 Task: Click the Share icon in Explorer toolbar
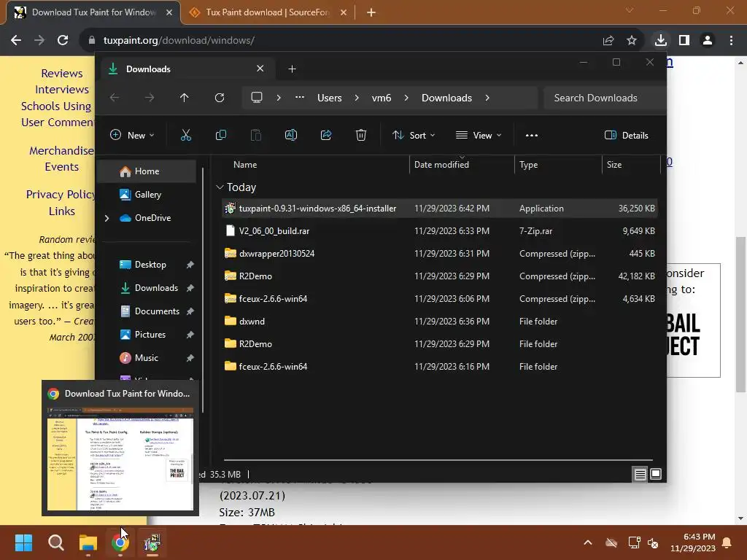pos(326,135)
